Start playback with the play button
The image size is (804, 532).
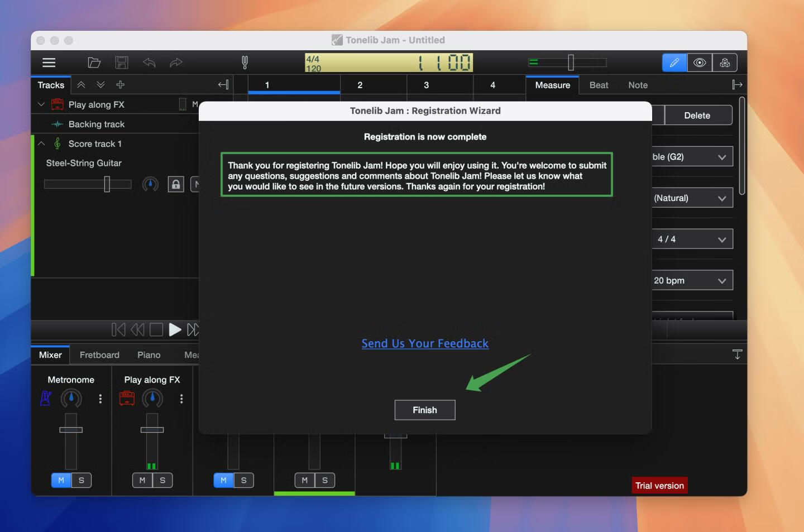175,329
